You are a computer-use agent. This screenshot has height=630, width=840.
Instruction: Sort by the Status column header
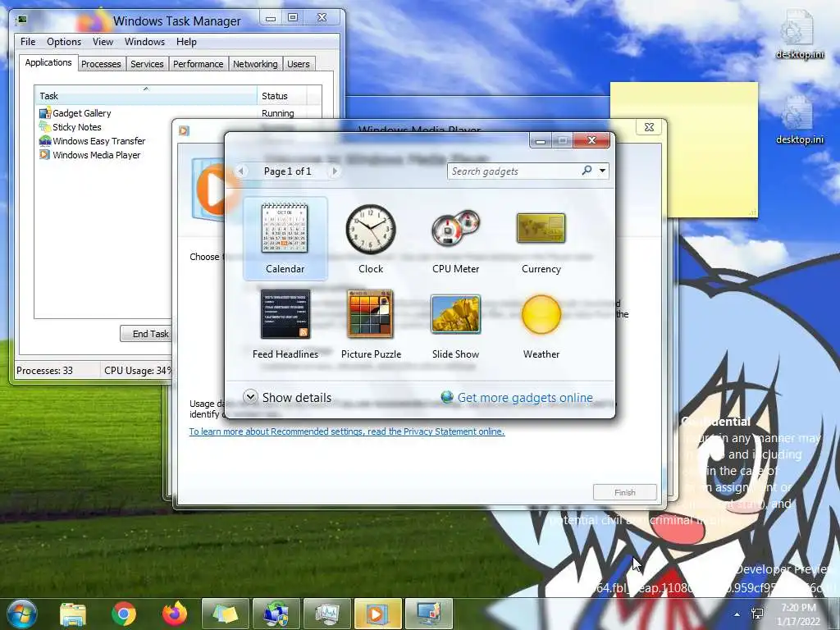282,96
